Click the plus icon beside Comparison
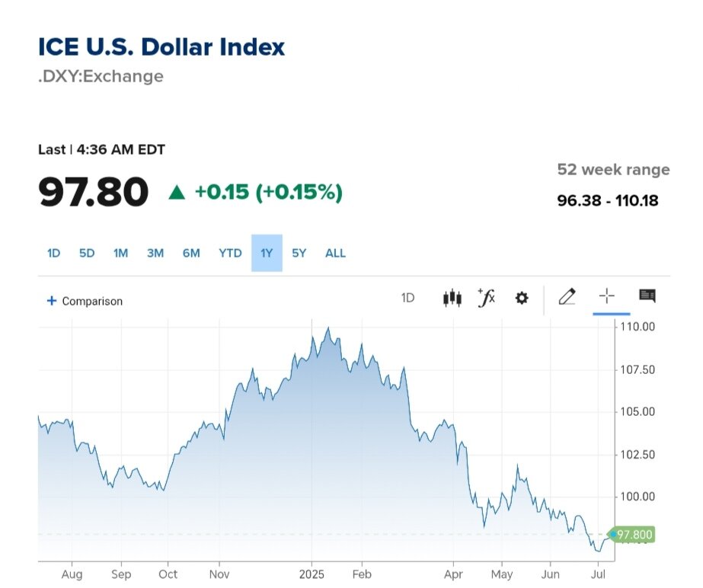The width and height of the screenshot is (703, 588). (x=52, y=301)
